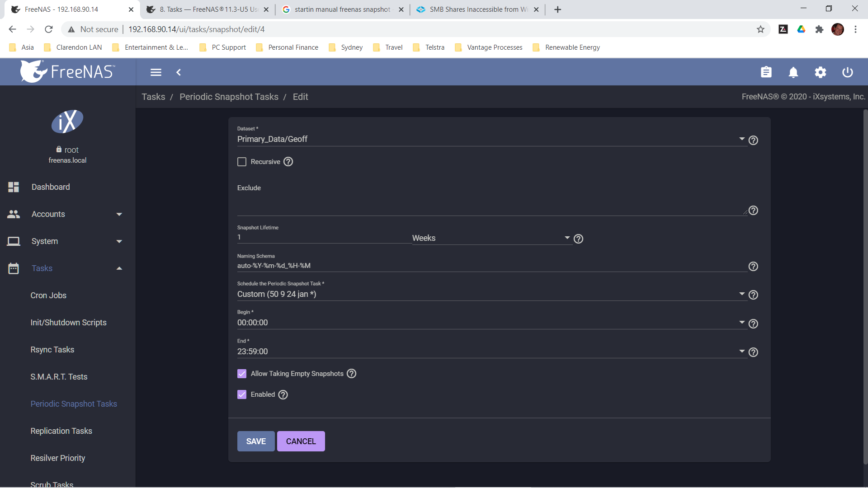Viewport: 868px width, 488px height.
Task: Open the task manager clipboard icon
Action: [x=766, y=72]
